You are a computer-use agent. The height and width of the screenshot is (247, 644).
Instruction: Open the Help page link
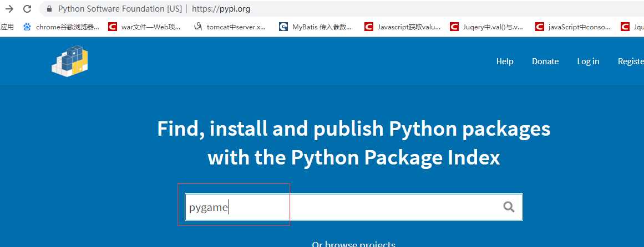click(x=505, y=61)
